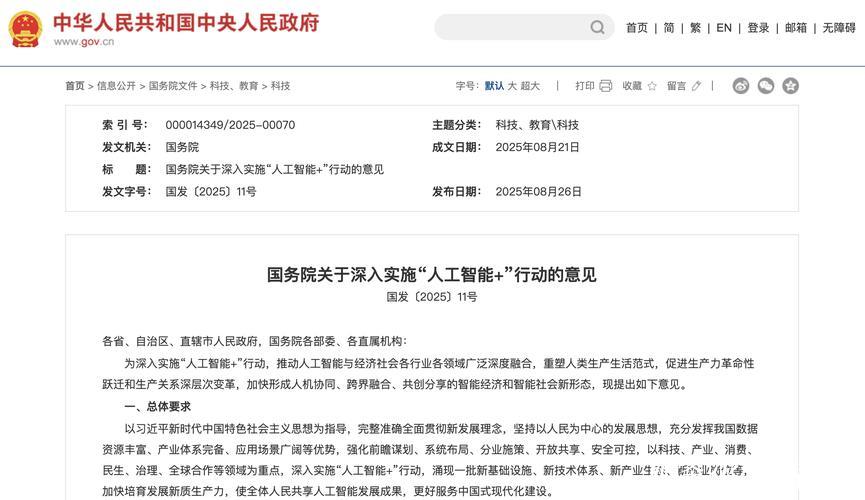This screenshot has height=500, width=865.
Task: Switch to traditional Chinese 繁
Action: click(696, 28)
